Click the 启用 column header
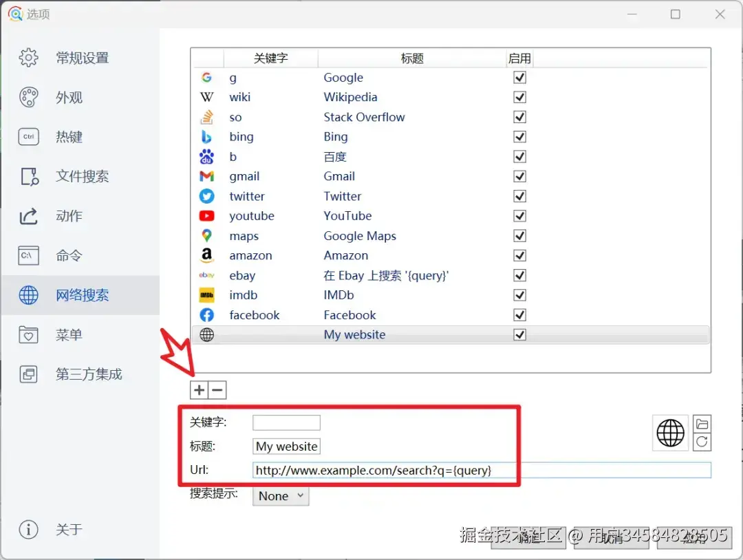743x560 pixels. point(519,58)
